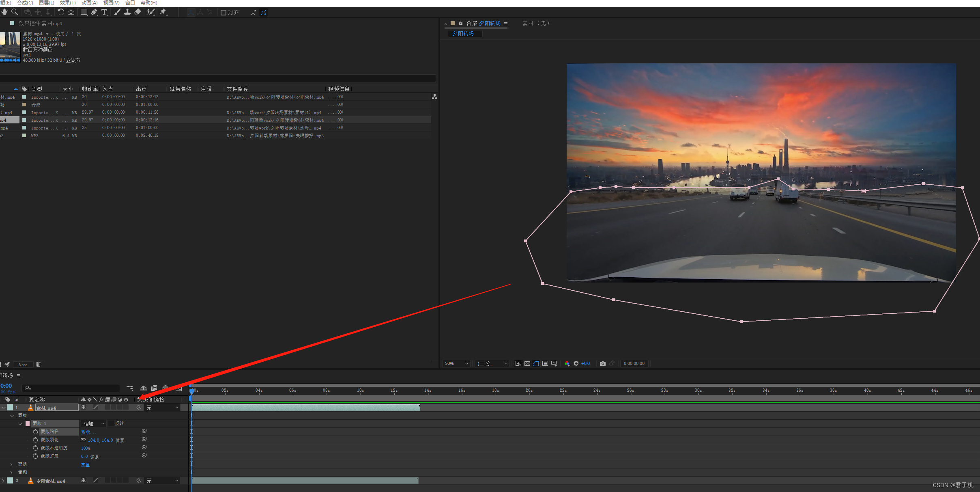Click the 重置 reset link for 变换
This screenshot has height=492, width=980.
85,464
